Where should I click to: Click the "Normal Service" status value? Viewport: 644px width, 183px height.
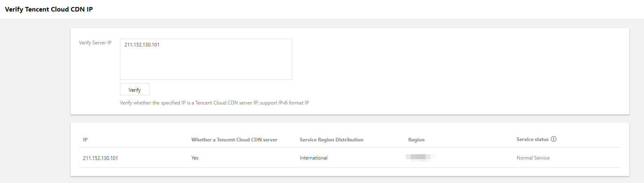[533, 158]
